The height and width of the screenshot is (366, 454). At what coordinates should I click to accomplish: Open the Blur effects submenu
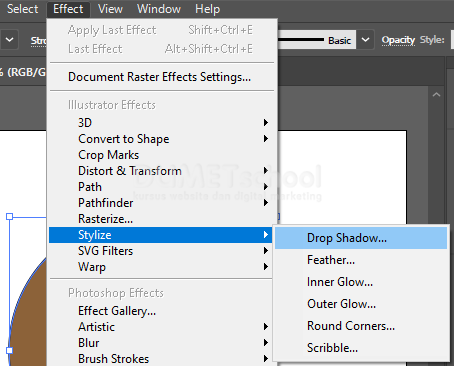(162, 343)
